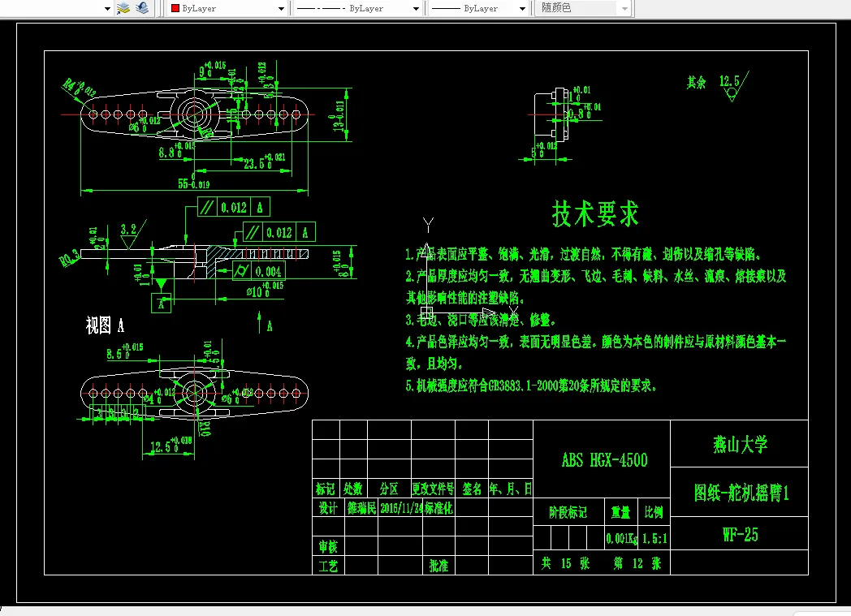
Task: Select technical requirement line 1 text
Action: [584, 254]
